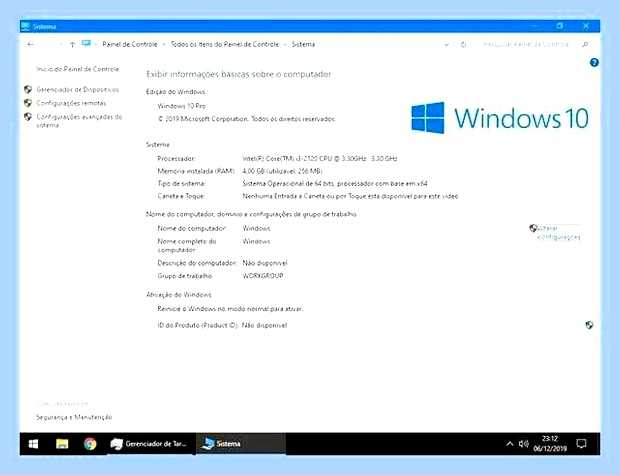
Task: Switch to Gerenciador de Tarefas taskbar item
Action: coord(149,444)
